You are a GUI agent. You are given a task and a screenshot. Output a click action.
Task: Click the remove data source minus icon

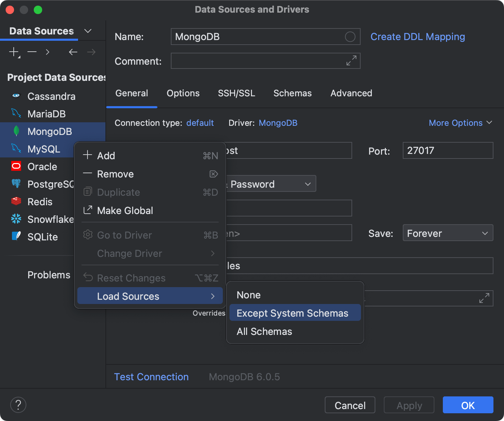(32, 52)
